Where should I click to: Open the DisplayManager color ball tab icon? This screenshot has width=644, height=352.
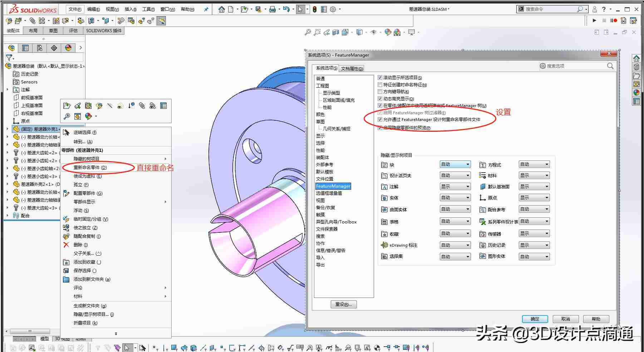pos(68,48)
